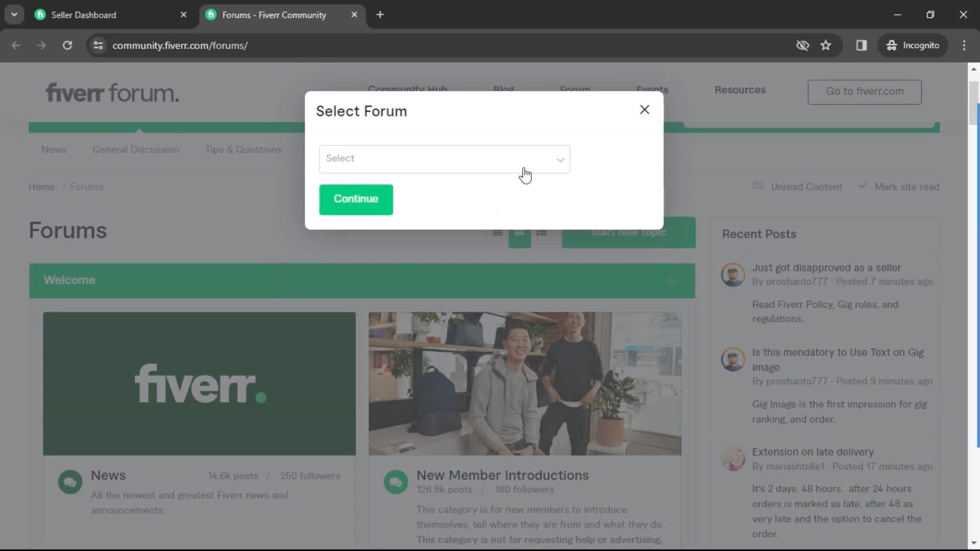Open the News forum tab
This screenshot has height=551, width=980.
click(54, 149)
